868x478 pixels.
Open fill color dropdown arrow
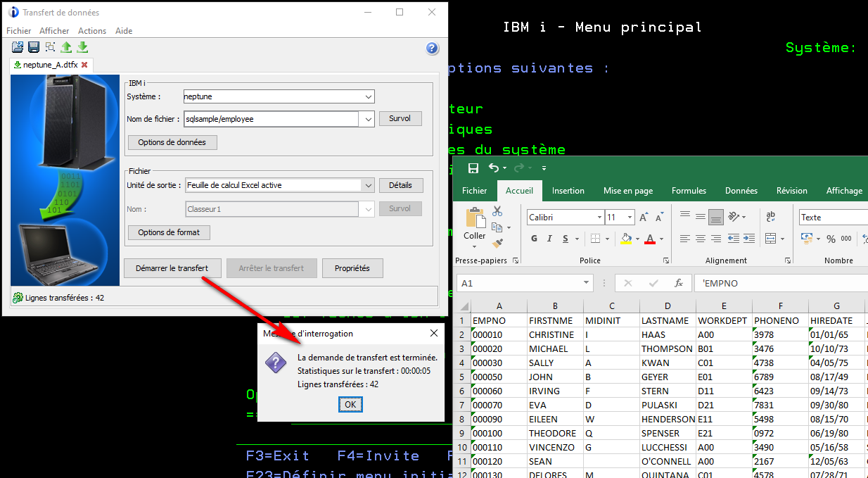637,239
